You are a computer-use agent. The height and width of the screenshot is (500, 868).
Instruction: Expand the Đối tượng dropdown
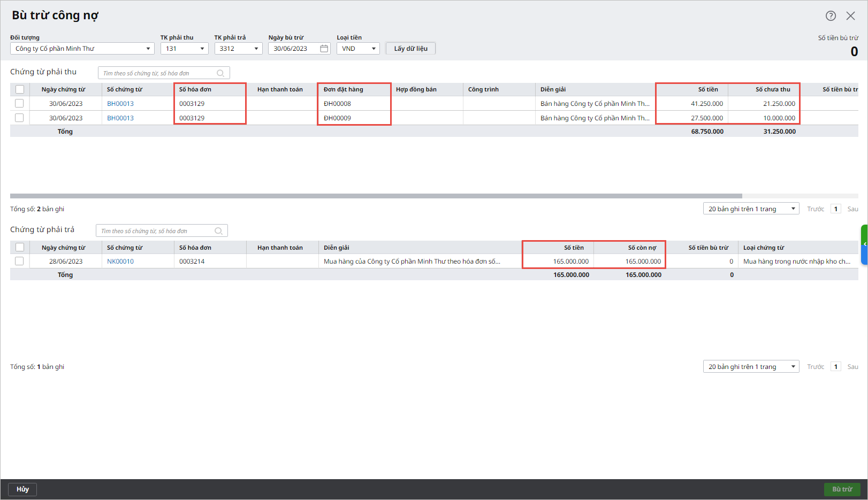coord(148,49)
